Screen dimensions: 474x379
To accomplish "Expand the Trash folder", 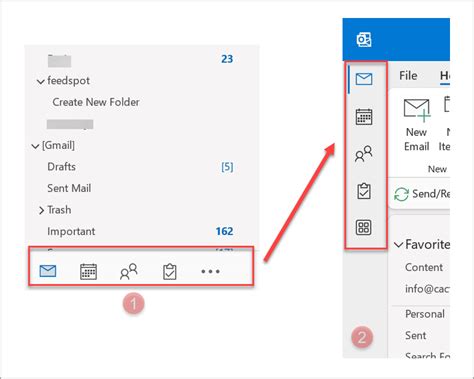I will [41, 210].
